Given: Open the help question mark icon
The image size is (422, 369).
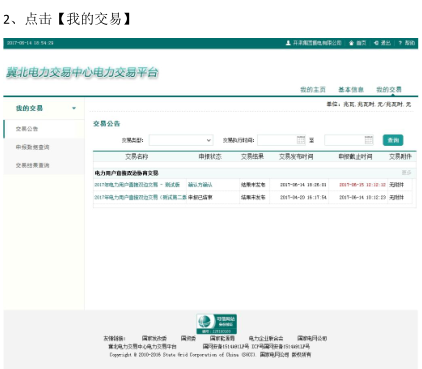Looking at the screenshot, I should click(400, 43).
